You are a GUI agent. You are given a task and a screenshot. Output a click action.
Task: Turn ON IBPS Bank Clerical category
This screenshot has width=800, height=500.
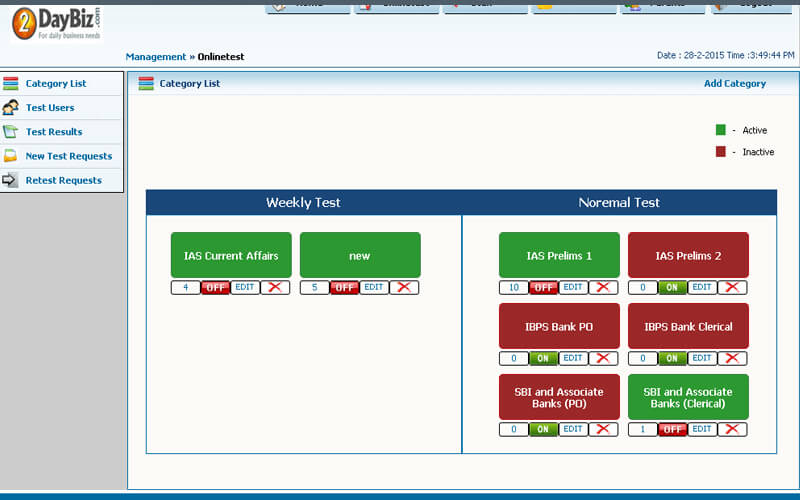(x=672, y=358)
